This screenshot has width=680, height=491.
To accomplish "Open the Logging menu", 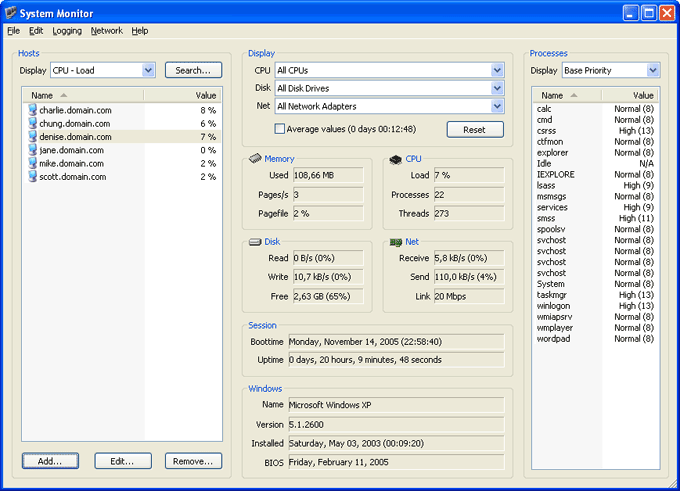I will click(67, 31).
